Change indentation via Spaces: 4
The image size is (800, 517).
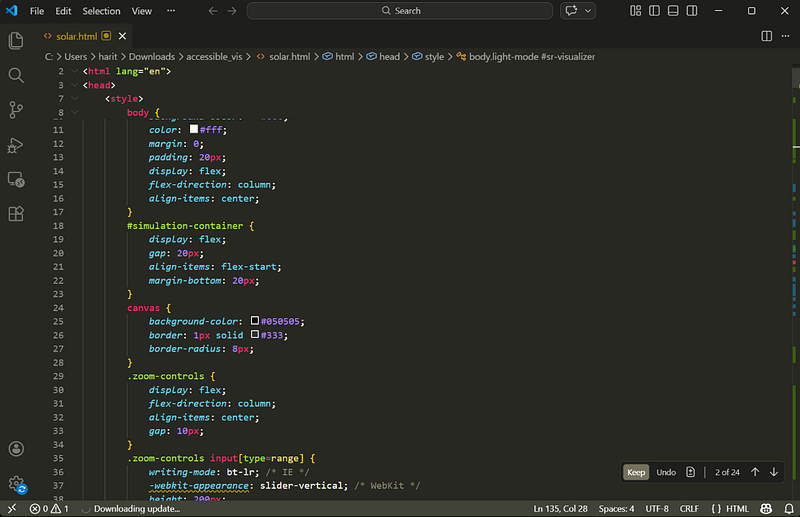(616, 508)
